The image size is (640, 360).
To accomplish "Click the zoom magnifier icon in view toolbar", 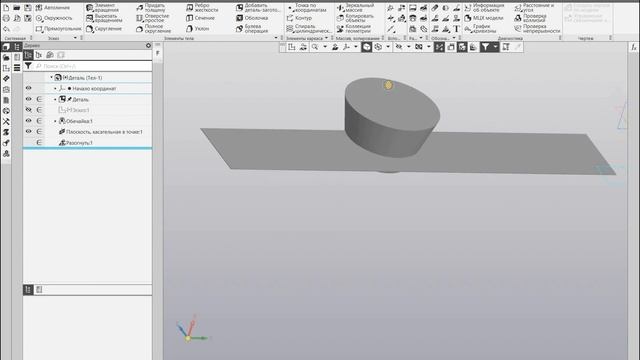I will tap(315, 47).
